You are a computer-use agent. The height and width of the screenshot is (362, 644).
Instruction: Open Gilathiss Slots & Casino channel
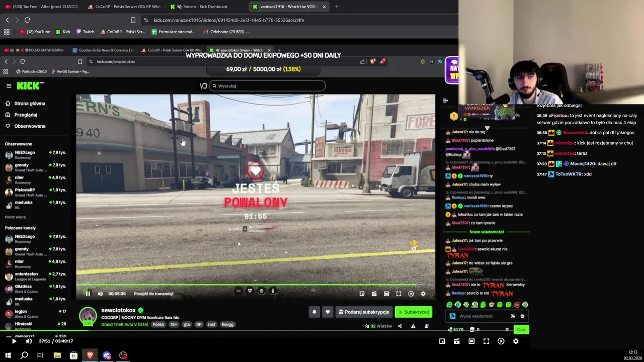[35, 289]
